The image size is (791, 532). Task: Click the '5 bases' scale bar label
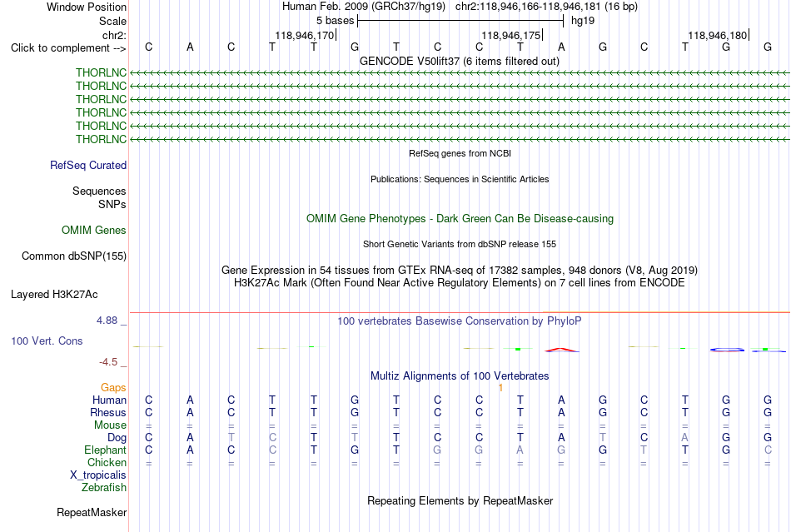point(335,21)
